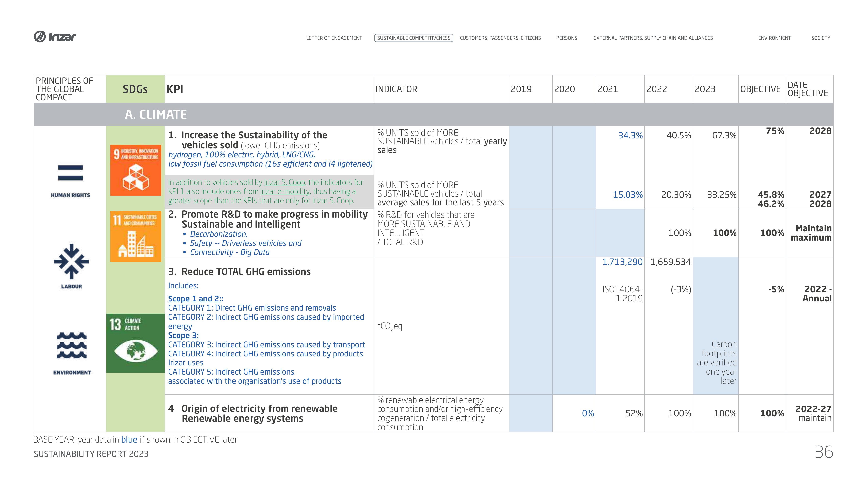Click the -5% objective value
The height and width of the screenshot is (490, 868).
pos(776,289)
